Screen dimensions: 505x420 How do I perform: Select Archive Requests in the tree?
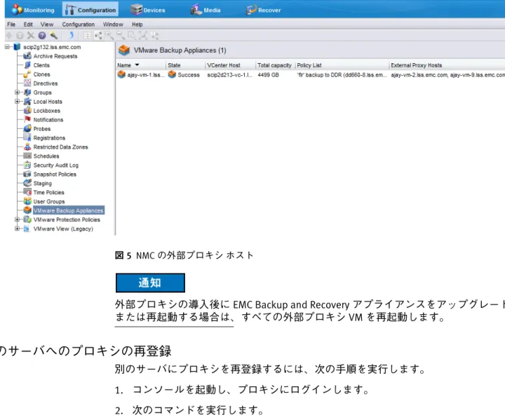(55, 56)
